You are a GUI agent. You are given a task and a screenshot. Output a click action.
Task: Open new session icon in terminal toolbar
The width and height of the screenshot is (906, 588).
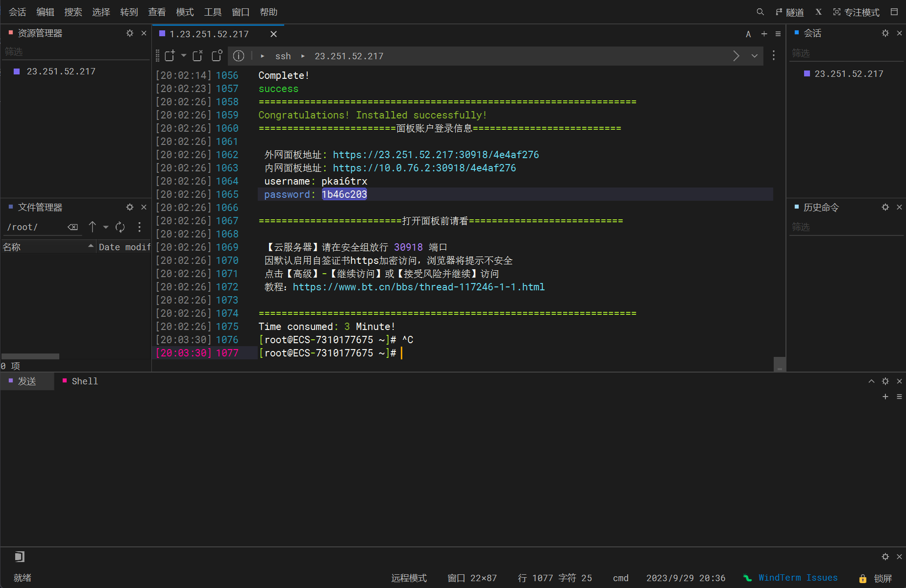[x=170, y=56]
